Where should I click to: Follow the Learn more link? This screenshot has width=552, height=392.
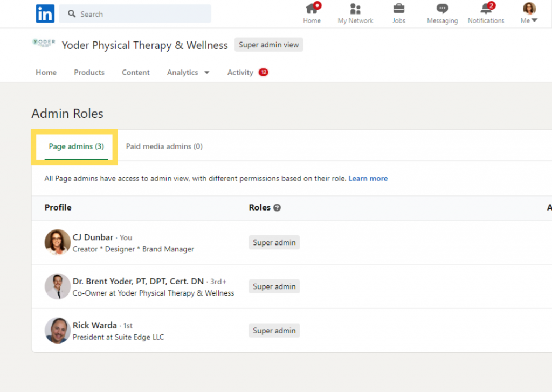pyautogui.click(x=368, y=179)
